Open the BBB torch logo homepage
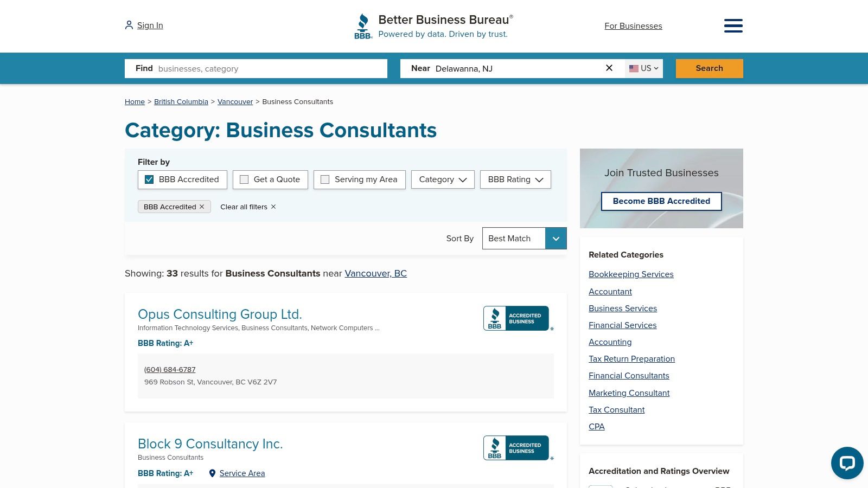The width and height of the screenshot is (868, 488). pyautogui.click(x=362, y=25)
